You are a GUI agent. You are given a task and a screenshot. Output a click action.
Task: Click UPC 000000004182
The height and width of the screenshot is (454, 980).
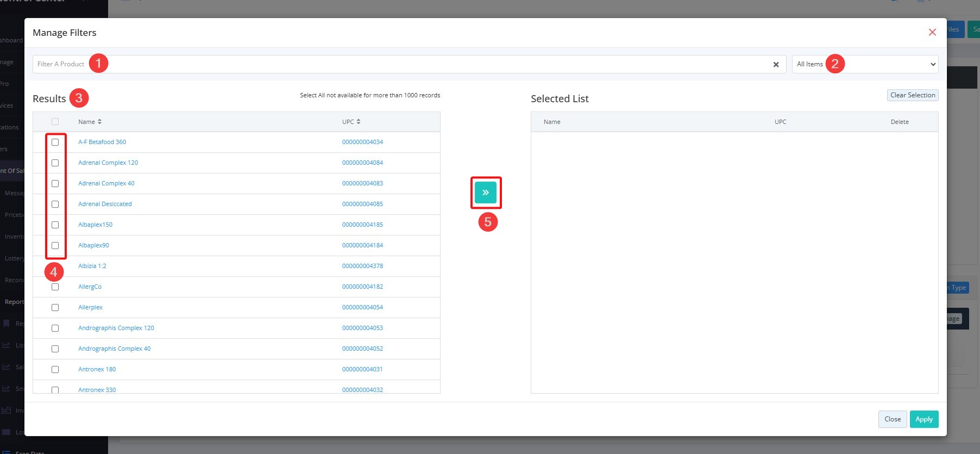(x=362, y=287)
